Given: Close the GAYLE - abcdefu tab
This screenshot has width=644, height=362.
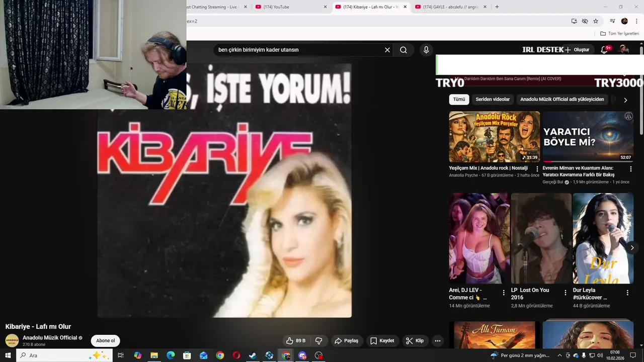Looking at the screenshot, I should pyautogui.click(x=485, y=7).
